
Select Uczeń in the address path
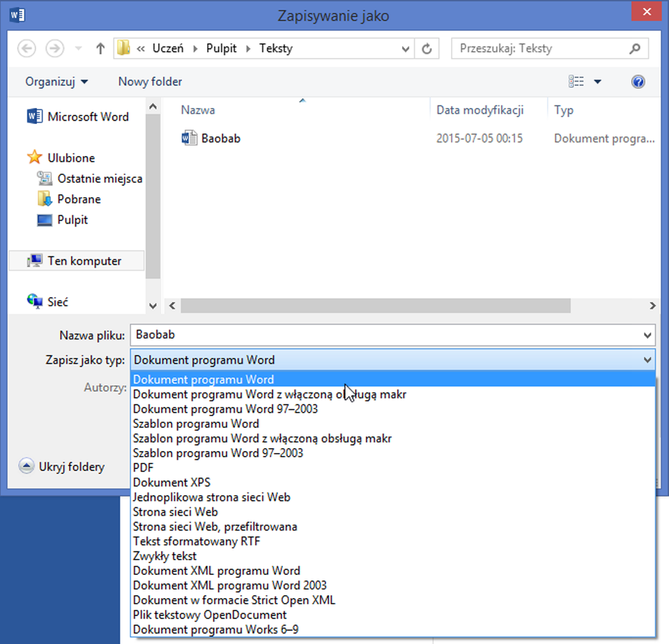pyautogui.click(x=168, y=48)
